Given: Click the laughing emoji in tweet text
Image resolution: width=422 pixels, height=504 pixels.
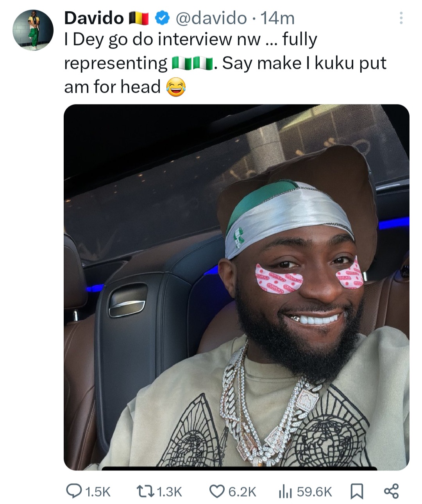Looking at the screenshot, I should (176, 87).
